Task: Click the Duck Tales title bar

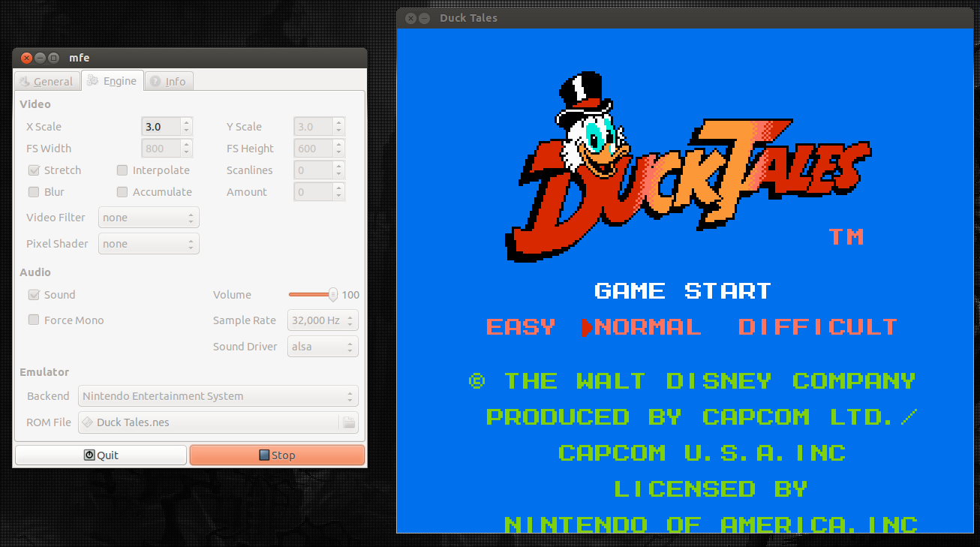Action: pos(684,18)
